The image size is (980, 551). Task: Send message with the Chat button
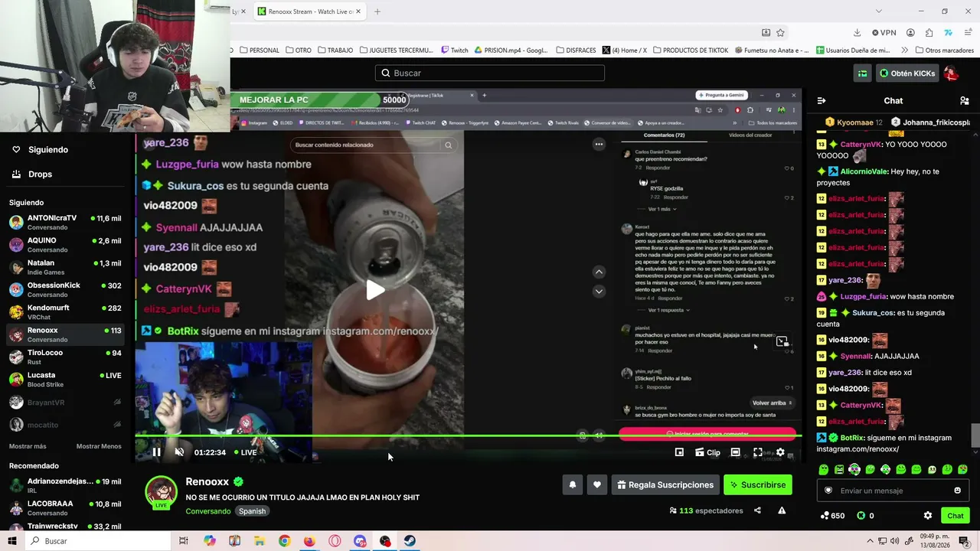pyautogui.click(x=955, y=516)
